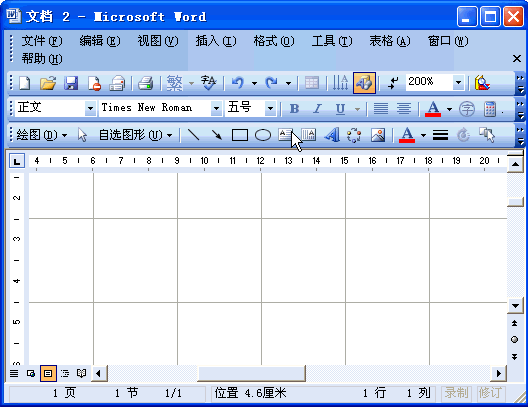
Task: Show or hide paragraph marks
Action: click(x=393, y=83)
